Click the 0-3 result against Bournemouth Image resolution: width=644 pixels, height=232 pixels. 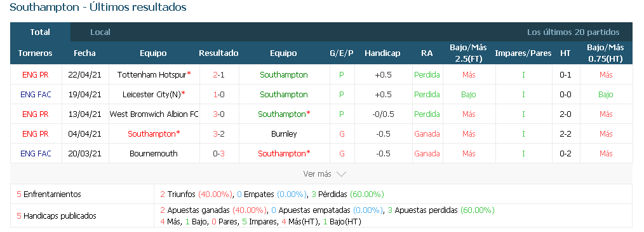218,153
